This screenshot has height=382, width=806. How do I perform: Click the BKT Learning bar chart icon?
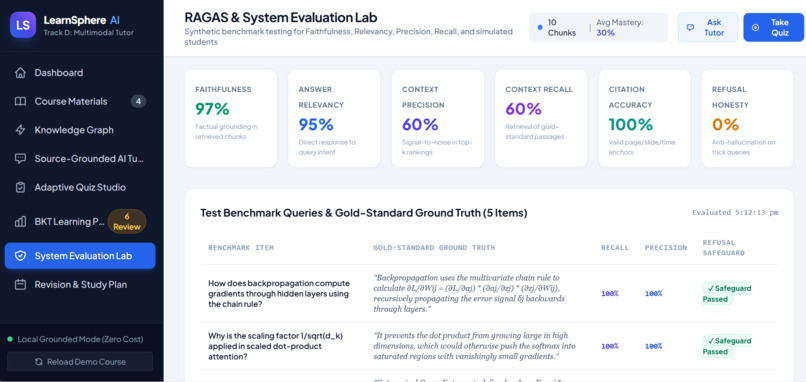point(20,222)
